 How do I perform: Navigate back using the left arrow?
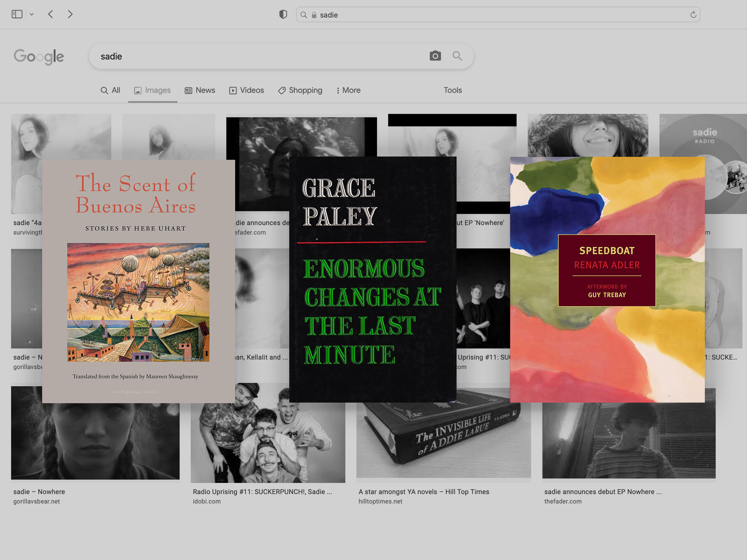point(50,14)
